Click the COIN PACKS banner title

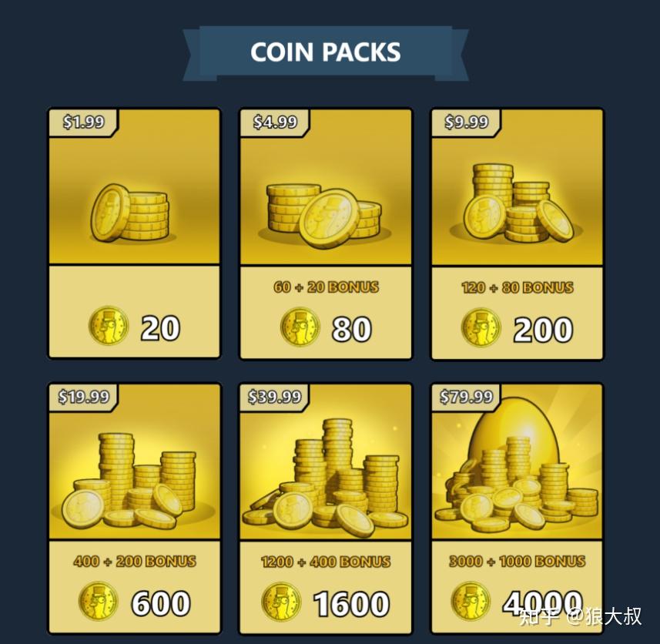325,52
